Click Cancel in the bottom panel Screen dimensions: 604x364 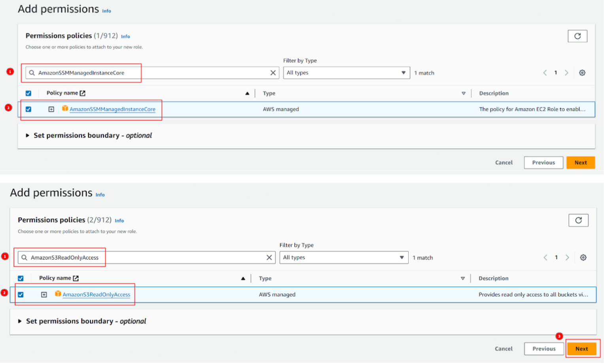(x=504, y=349)
